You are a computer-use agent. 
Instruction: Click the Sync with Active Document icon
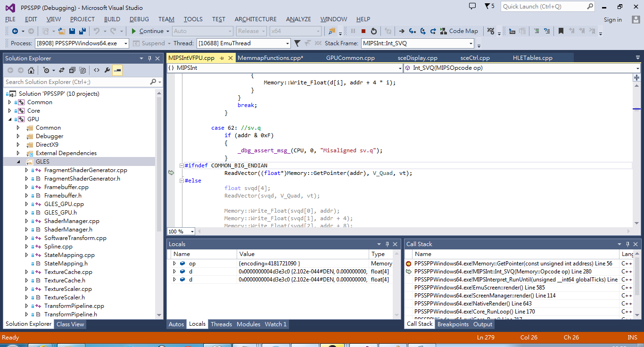pyautogui.click(x=61, y=70)
